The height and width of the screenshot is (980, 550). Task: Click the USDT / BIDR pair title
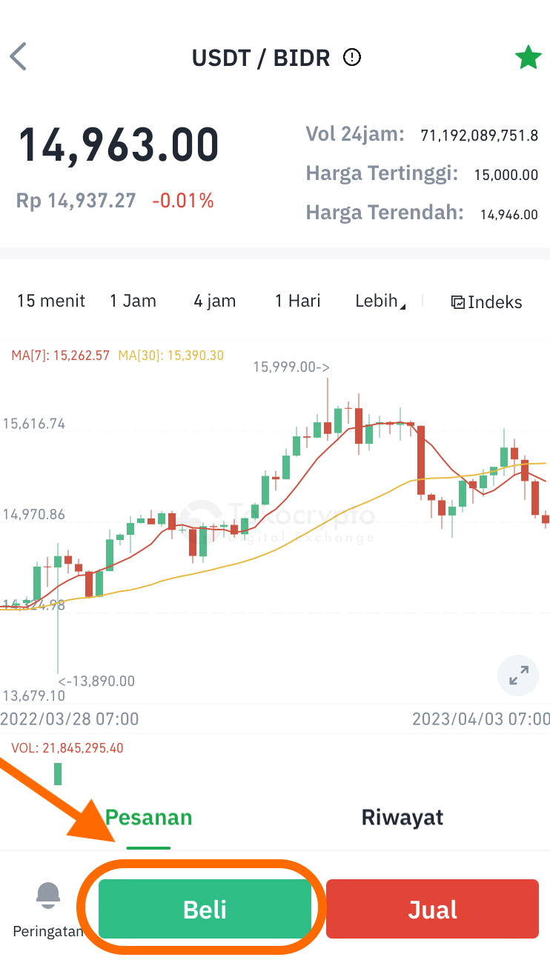click(261, 58)
